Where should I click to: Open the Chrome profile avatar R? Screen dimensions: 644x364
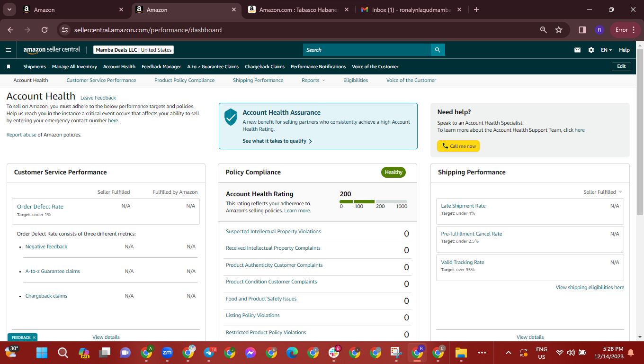click(599, 30)
